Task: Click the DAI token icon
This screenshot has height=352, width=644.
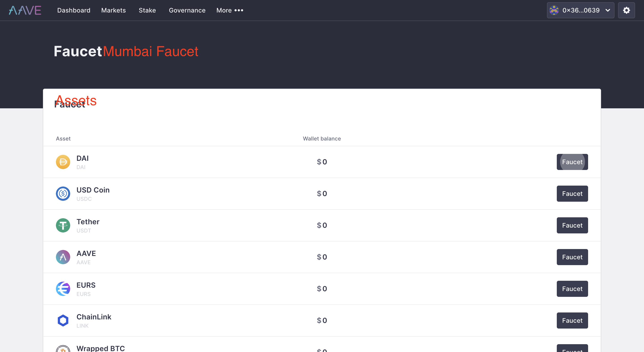Action: coord(63,162)
